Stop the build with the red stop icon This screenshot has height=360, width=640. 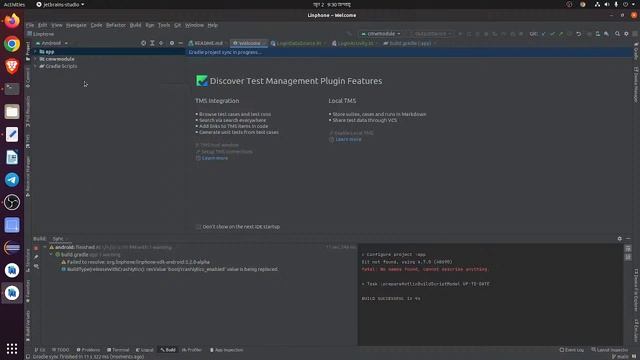[36, 248]
